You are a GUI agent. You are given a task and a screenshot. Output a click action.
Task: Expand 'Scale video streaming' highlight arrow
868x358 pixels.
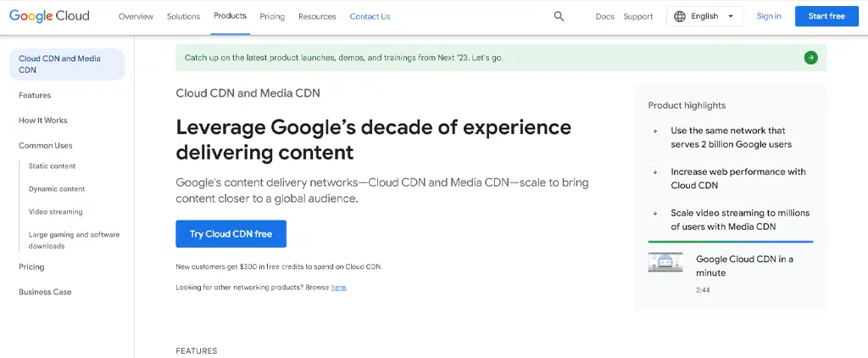click(x=655, y=213)
